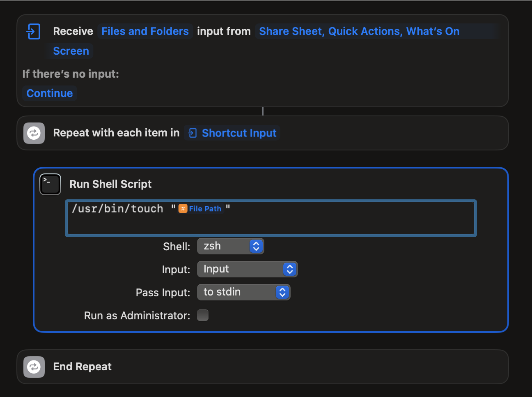
Task: Change the Continue no-input behavior
Action: point(50,93)
